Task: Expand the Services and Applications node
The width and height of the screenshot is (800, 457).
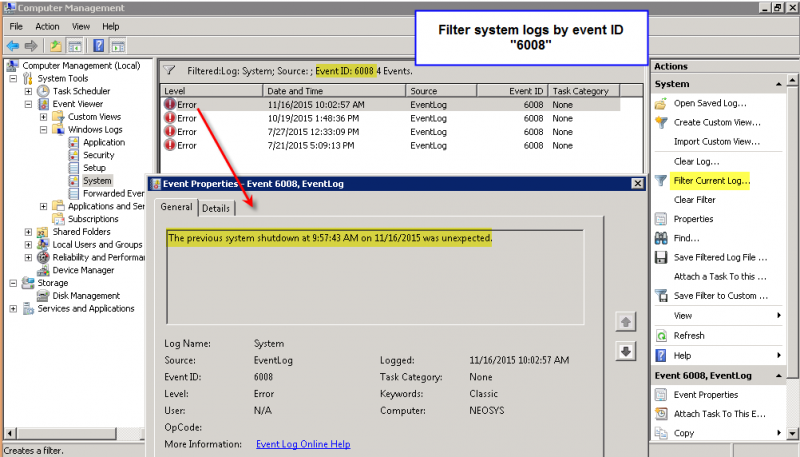Action: [x=13, y=309]
